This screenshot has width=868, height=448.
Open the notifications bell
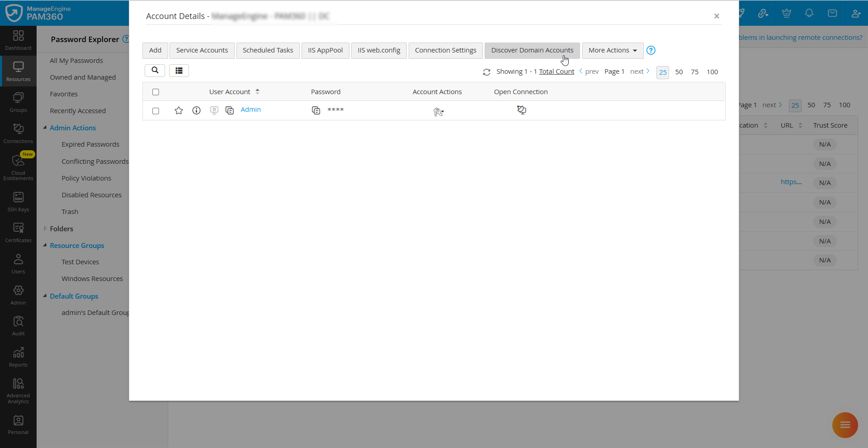pos(809,13)
